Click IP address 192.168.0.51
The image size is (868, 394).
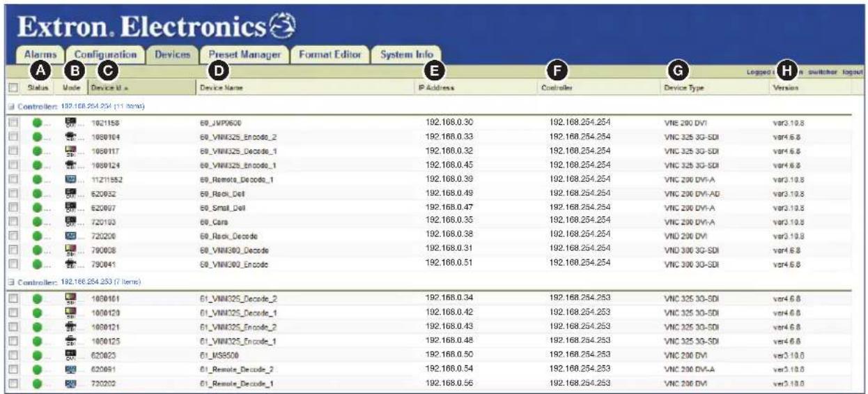pyautogui.click(x=450, y=264)
